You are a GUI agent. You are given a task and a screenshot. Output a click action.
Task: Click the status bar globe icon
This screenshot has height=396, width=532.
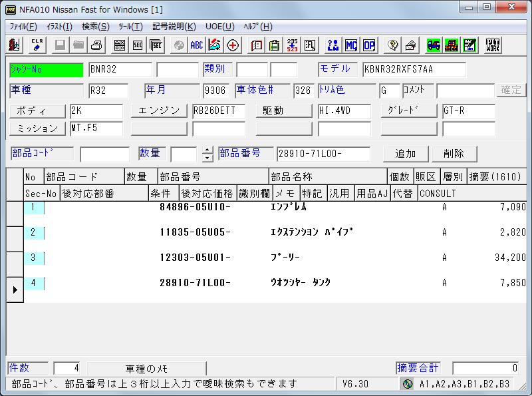(x=407, y=384)
